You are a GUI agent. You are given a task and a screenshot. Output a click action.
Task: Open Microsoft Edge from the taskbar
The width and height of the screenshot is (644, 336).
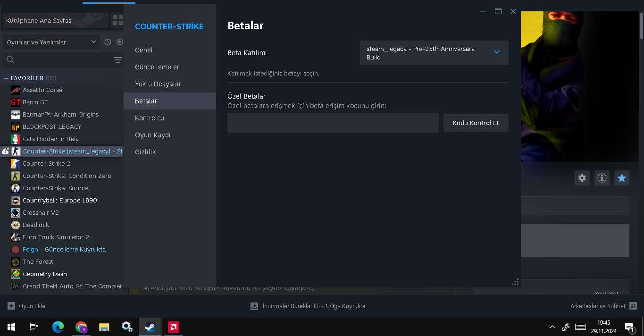(58, 327)
